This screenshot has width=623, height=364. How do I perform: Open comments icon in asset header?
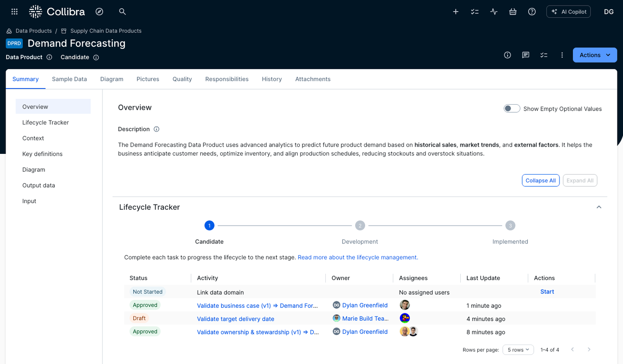(x=526, y=55)
